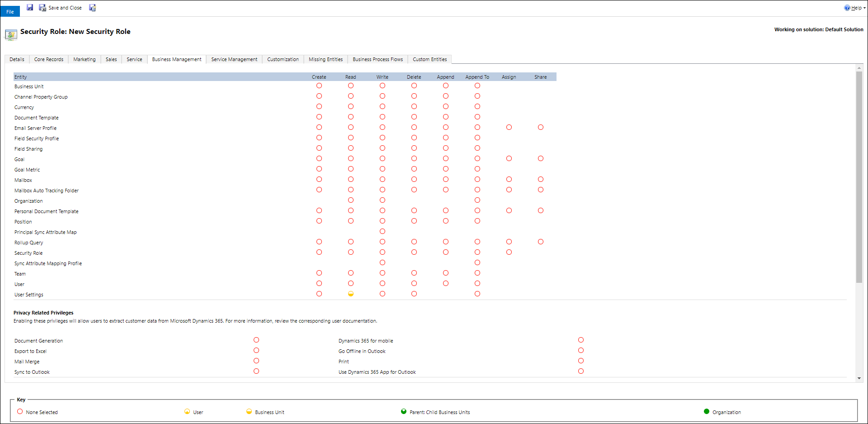Toggle the Dynamics 365 for mobile privilege
This screenshot has width=868, height=424.
581,340
